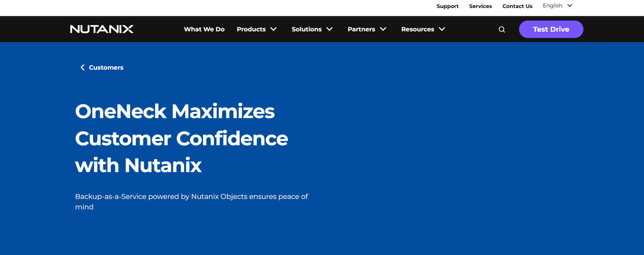Expand the Resources chevron arrow
This screenshot has width=644, height=255.
(442, 29)
